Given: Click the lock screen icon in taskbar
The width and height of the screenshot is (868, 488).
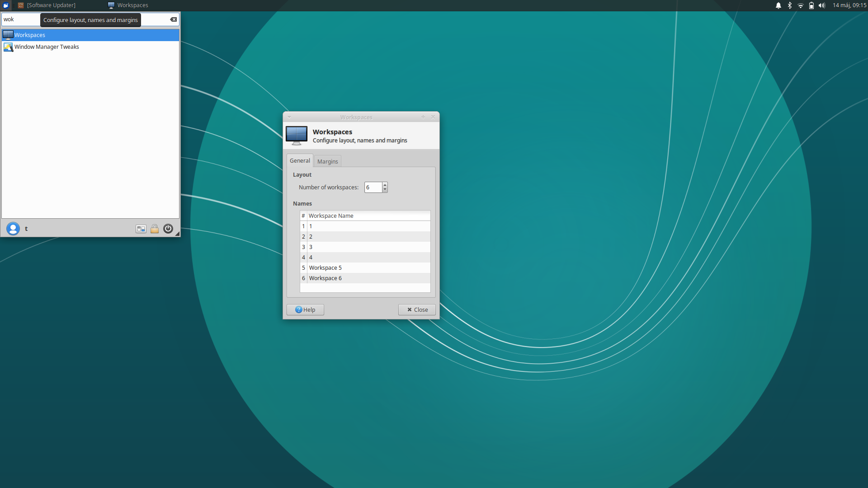Looking at the screenshot, I should click(x=154, y=229).
